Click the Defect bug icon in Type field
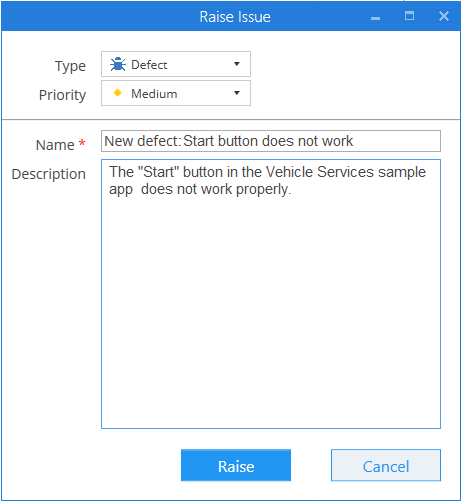Viewport: 461px width, 502px height. pyautogui.click(x=118, y=64)
